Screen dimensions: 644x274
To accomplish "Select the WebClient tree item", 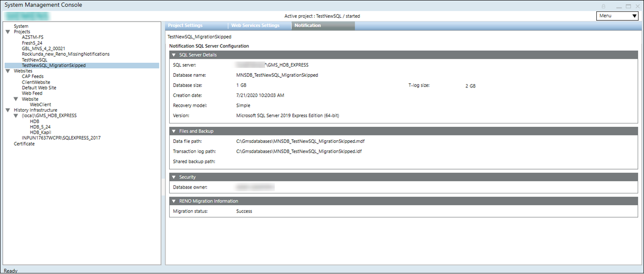I will click(x=40, y=104).
